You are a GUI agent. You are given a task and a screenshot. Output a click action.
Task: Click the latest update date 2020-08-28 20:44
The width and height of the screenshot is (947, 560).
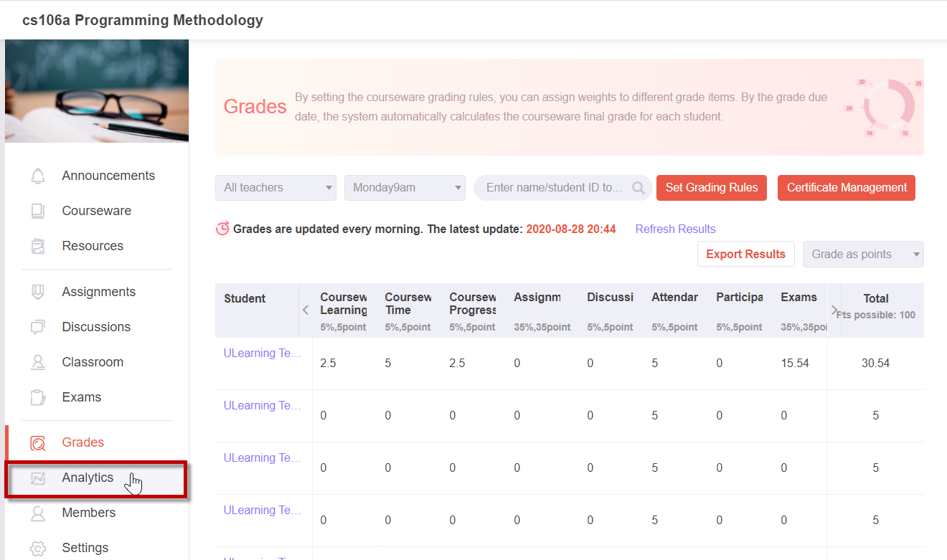(571, 229)
